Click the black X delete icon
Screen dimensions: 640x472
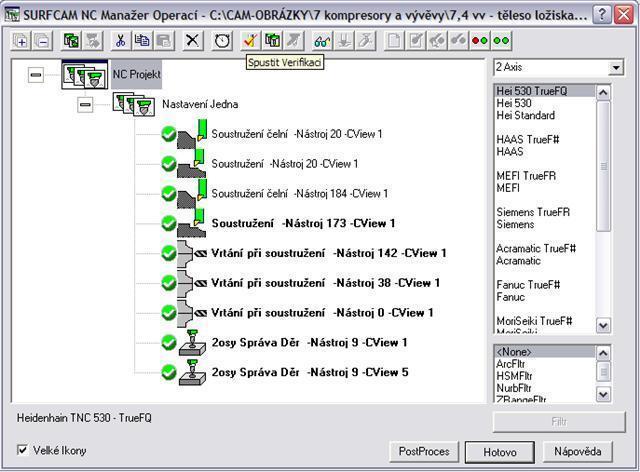pyautogui.click(x=192, y=40)
